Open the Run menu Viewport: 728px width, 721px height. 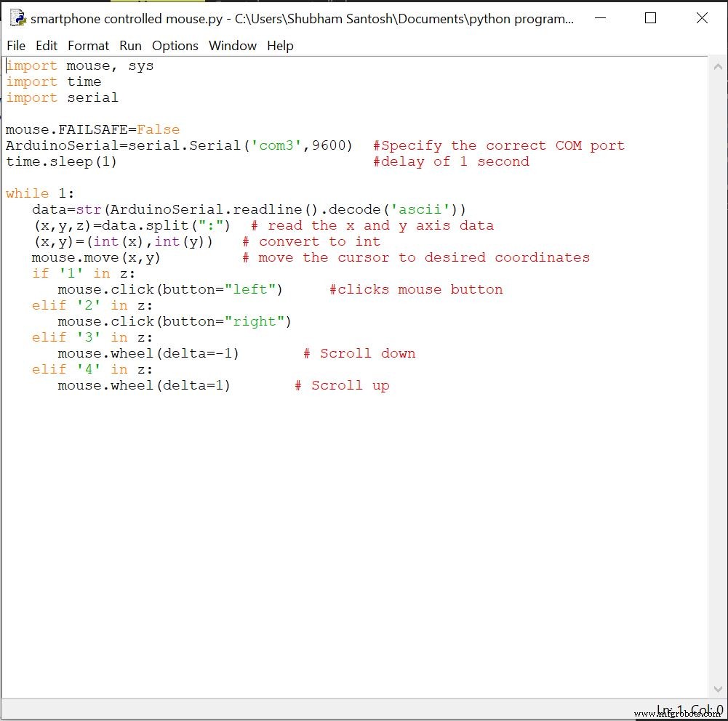pyautogui.click(x=131, y=46)
